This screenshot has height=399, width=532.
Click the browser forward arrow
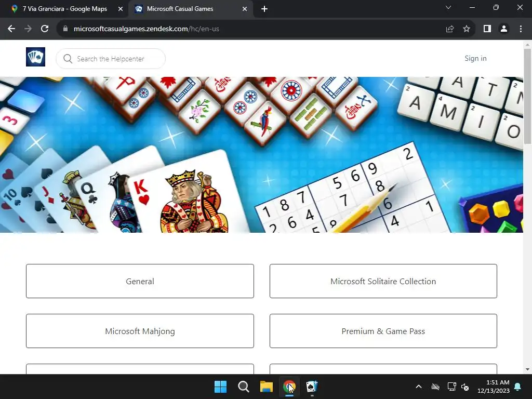coord(28,29)
